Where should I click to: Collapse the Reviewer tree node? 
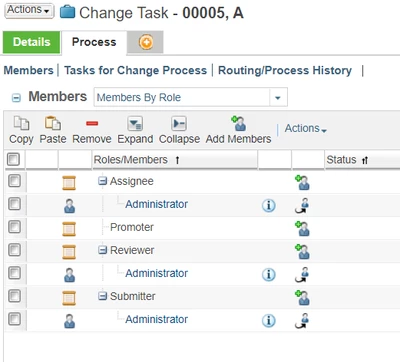coord(103,250)
